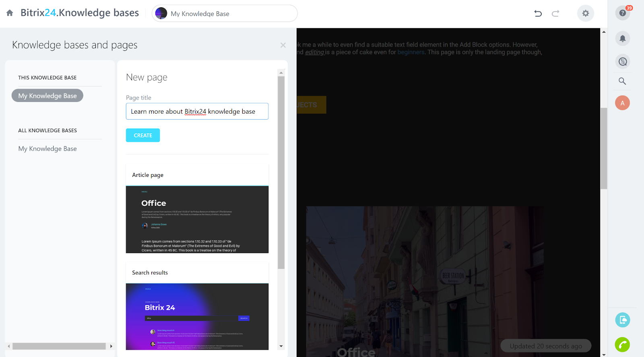Redo the last undone edit
The width and height of the screenshot is (644, 357).
555,13
